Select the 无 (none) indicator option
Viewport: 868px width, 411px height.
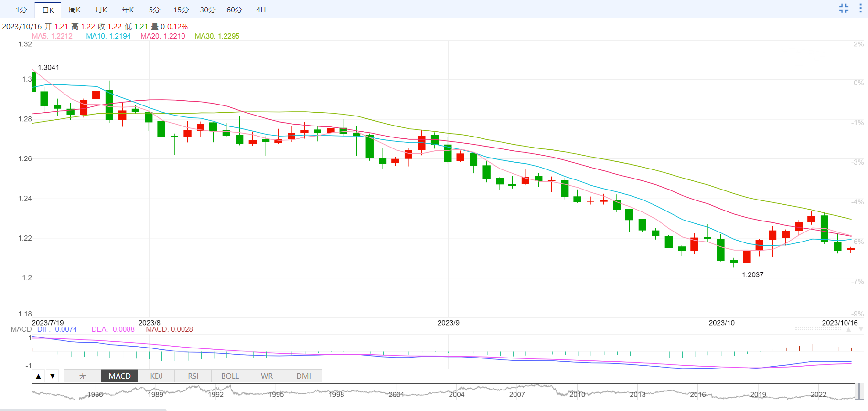pyautogui.click(x=83, y=376)
